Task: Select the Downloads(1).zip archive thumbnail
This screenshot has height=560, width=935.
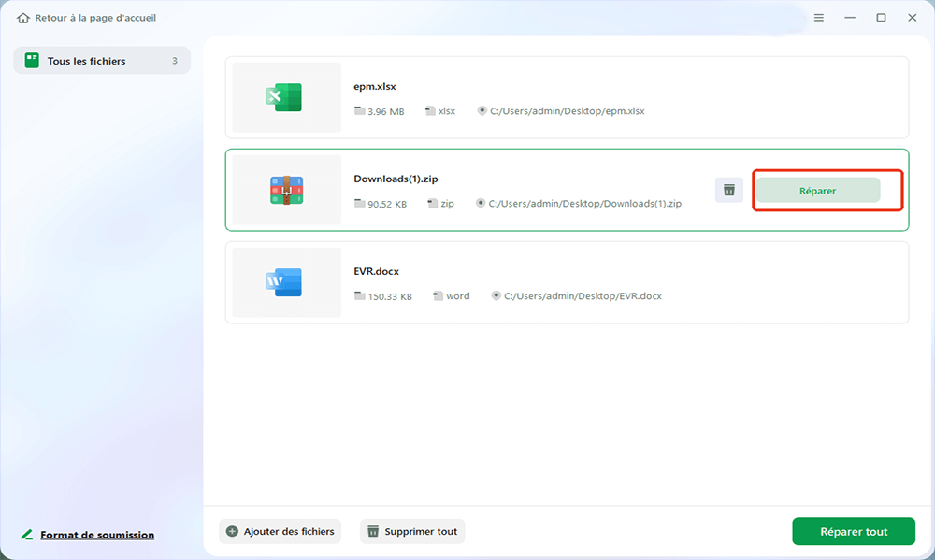Action: coord(286,190)
